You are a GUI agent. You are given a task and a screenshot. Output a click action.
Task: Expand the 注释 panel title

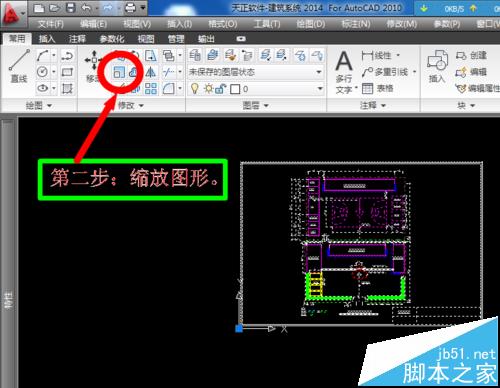click(373, 106)
